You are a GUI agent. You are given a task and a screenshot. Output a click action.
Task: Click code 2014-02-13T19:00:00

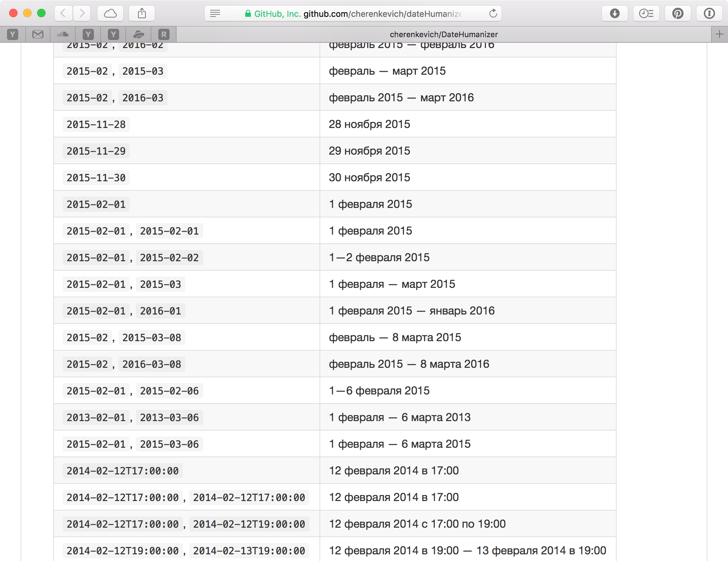(249, 551)
